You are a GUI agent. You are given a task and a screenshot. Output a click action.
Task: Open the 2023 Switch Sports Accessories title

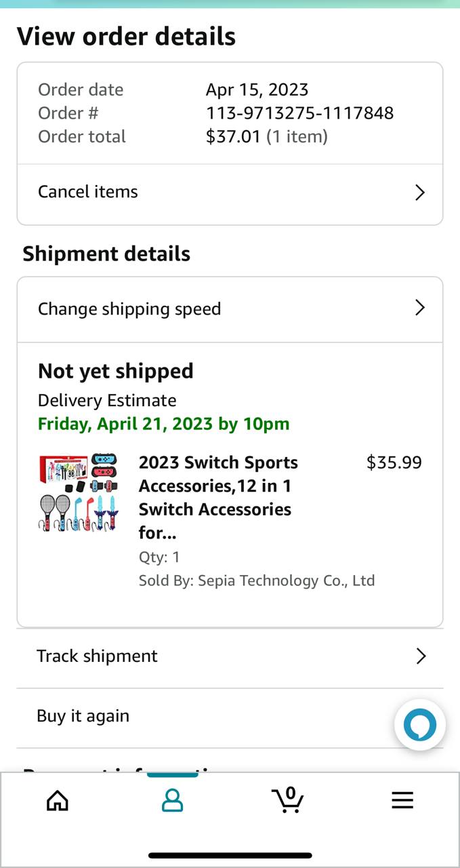click(218, 497)
